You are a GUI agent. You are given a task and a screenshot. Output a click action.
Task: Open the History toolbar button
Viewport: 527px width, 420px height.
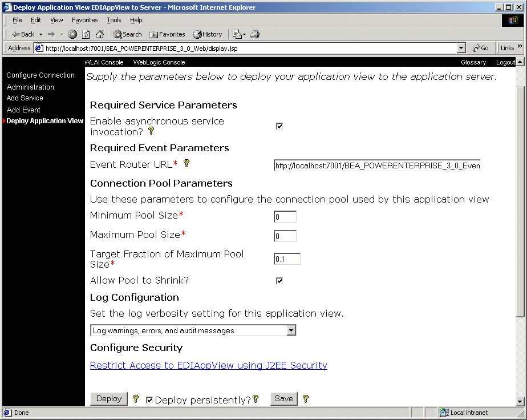tap(208, 34)
